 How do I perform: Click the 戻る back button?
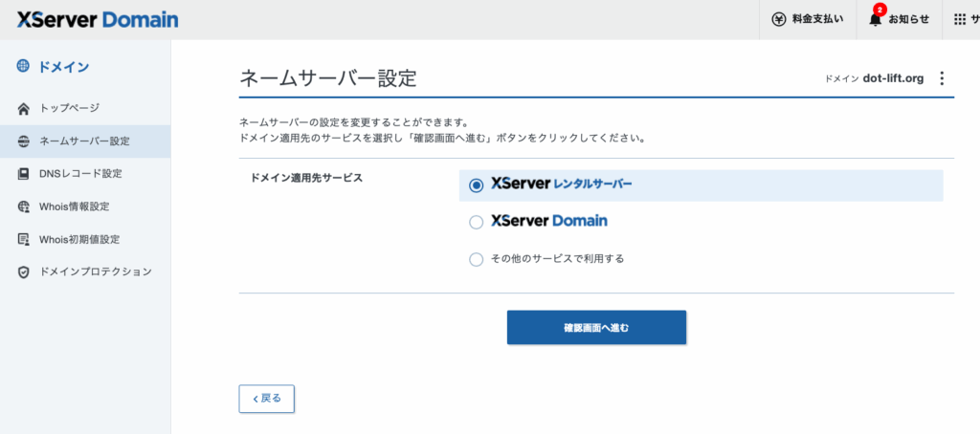point(266,399)
